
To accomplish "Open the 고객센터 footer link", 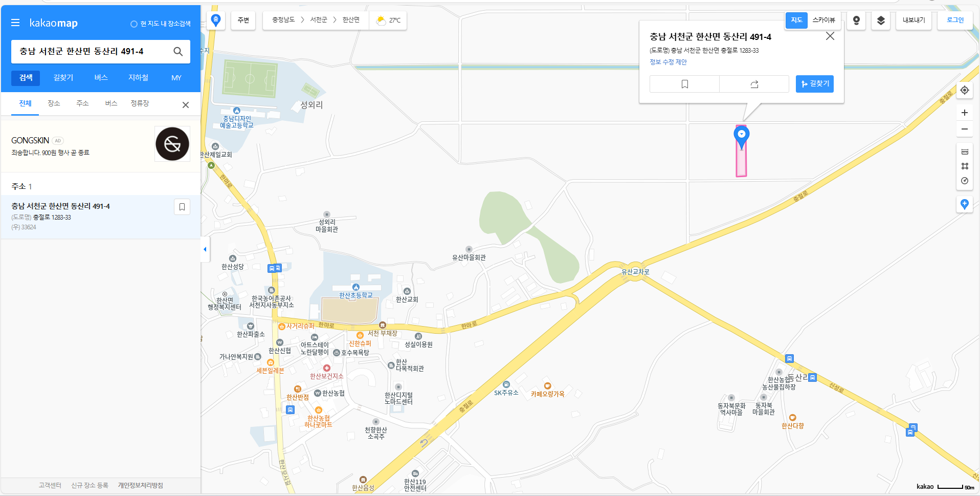I will [x=50, y=486].
